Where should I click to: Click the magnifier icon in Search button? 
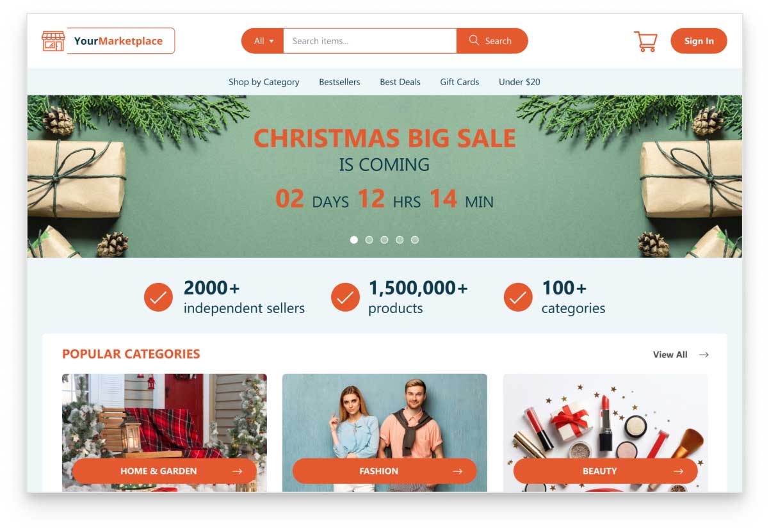(474, 40)
